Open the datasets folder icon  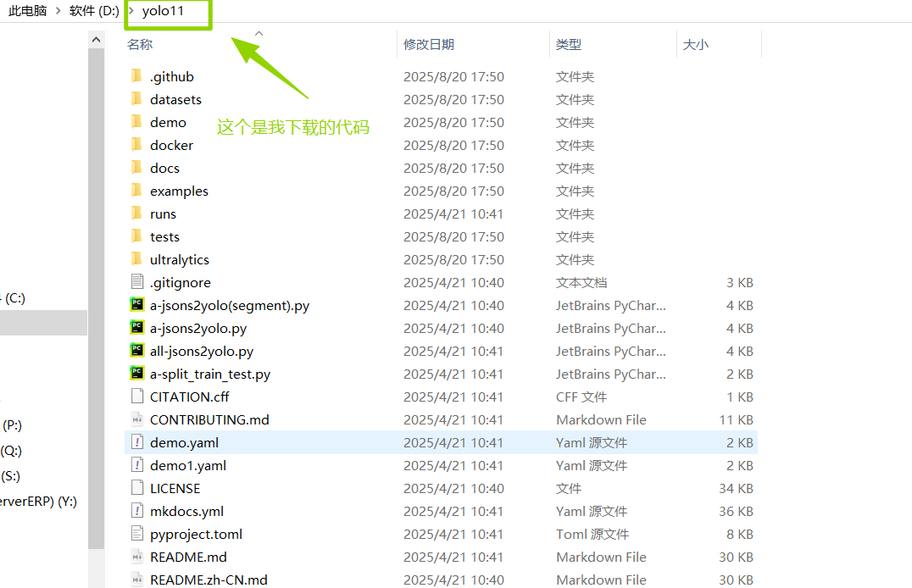[x=136, y=99]
